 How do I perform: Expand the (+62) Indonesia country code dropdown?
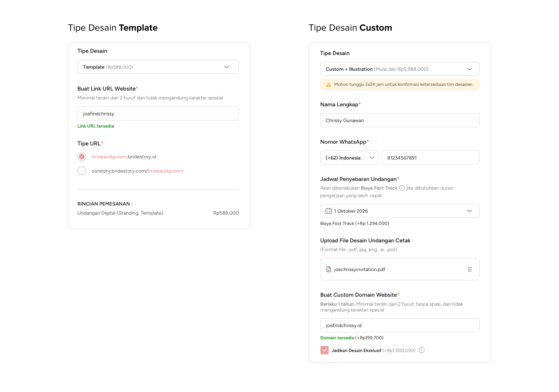click(x=349, y=158)
